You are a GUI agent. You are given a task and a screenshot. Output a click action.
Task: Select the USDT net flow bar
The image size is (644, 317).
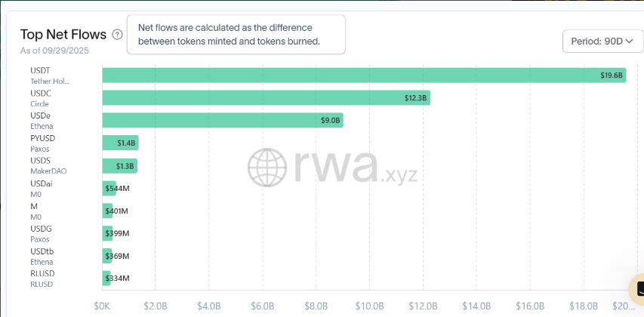point(364,75)
